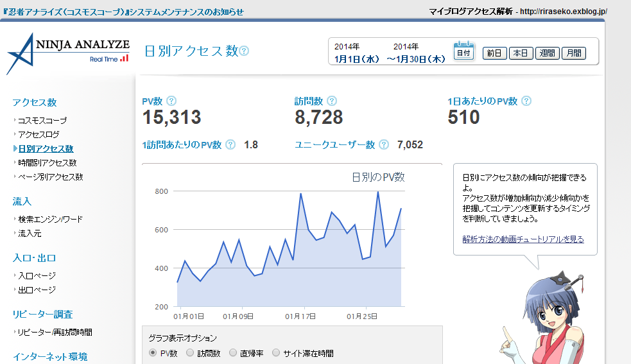Click the 流入 section heading
Screen dimensions: 631x364
point(22,201)
